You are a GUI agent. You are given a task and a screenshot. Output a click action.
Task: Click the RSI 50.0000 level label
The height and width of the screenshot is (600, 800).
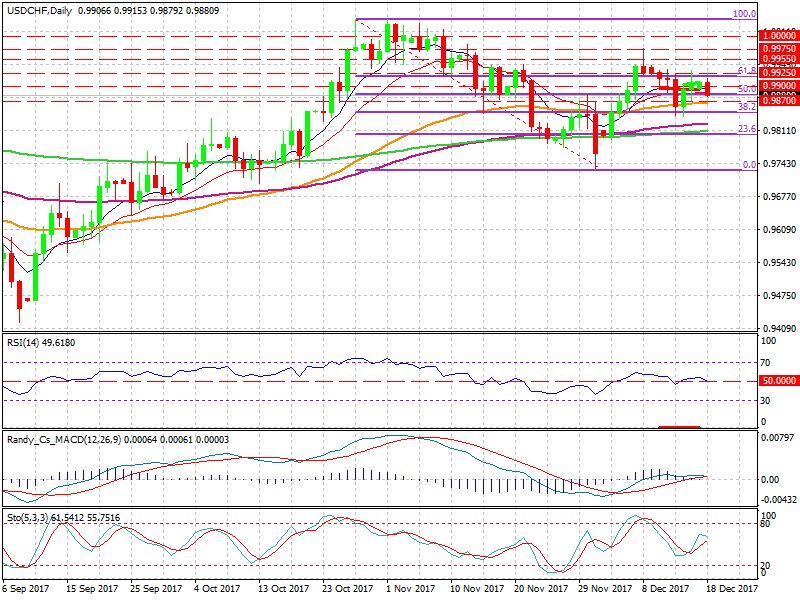[x=779, y=381]
